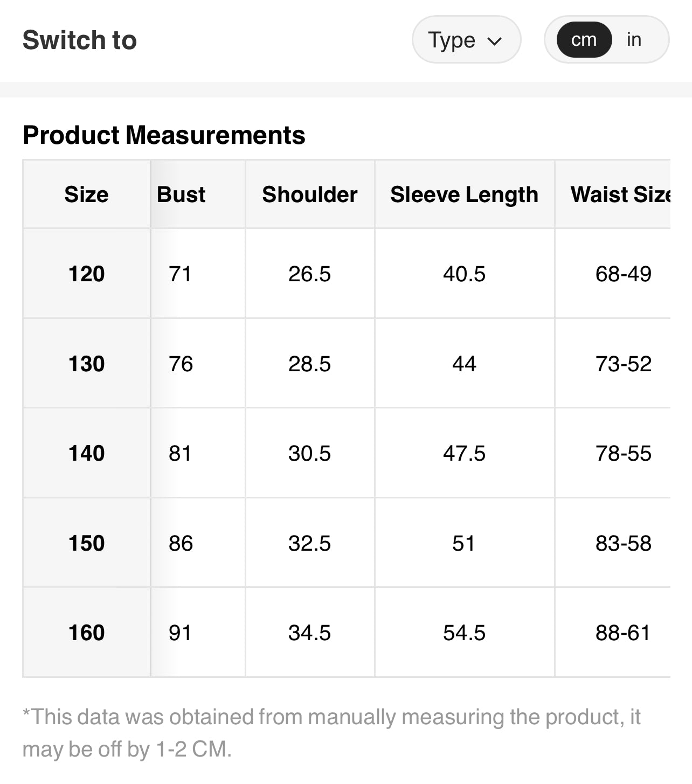Click the Product Measurements heading
The width and height of the screenshot is (692, 784).
coord(164,135)
